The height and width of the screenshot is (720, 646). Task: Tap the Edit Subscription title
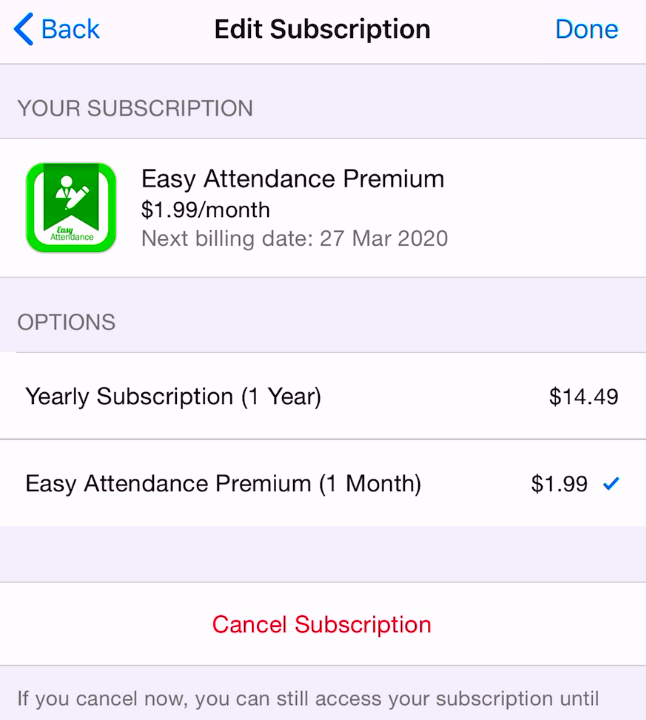322,29
